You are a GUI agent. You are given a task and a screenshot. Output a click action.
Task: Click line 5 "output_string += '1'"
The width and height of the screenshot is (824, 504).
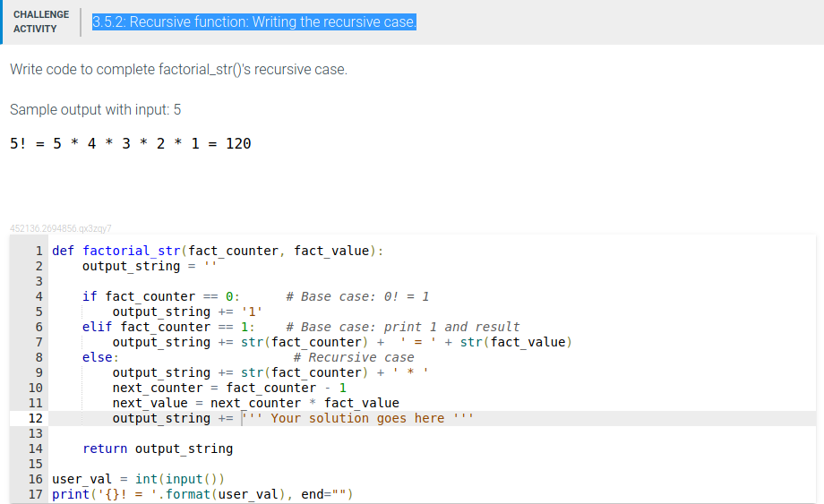187,312
